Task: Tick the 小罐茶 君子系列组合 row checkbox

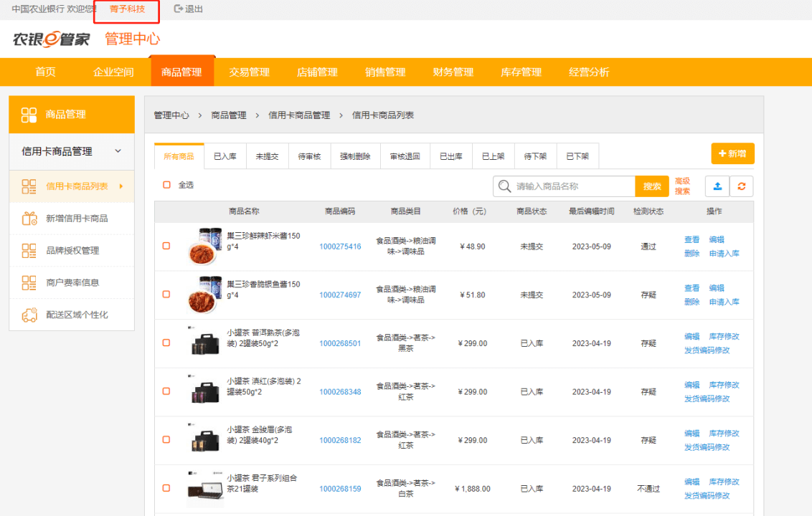Action: coord(166,488)
